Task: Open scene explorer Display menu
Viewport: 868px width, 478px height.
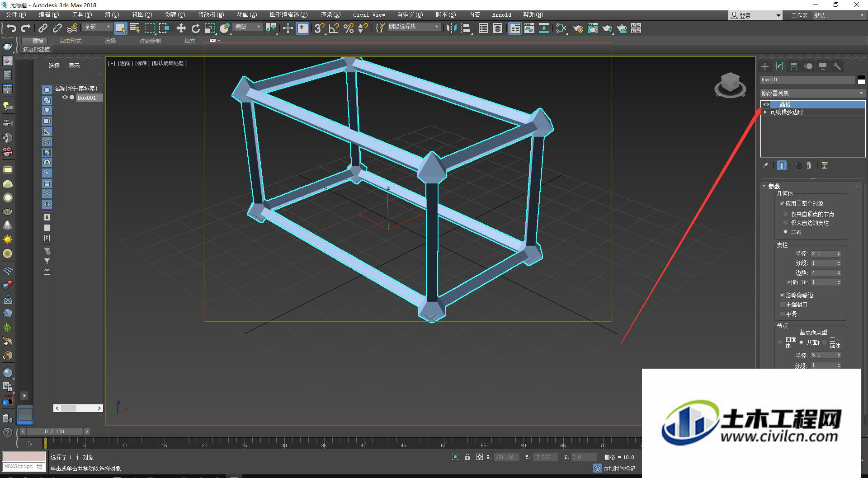Action: [74, 66]
